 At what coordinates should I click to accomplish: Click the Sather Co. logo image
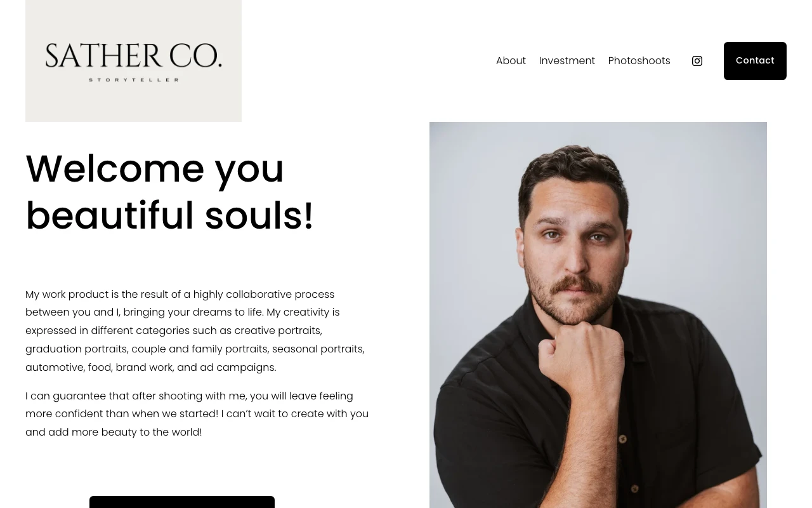[133, 61]
